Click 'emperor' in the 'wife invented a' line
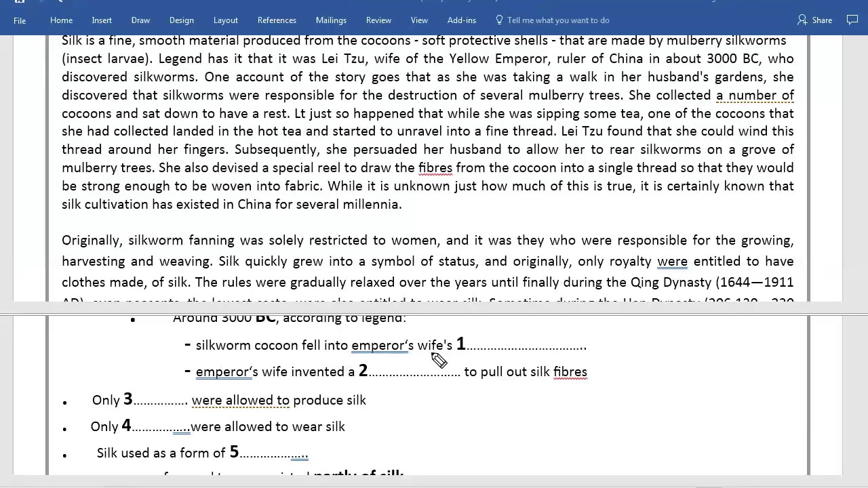 pyautogui.click(x=222, y=371)
